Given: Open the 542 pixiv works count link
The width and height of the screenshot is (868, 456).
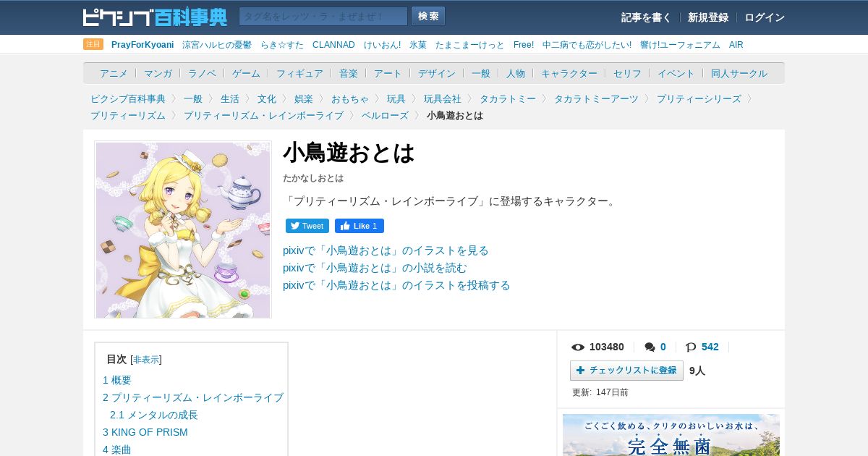Looking at the screenshot, I should pos(710,347).
